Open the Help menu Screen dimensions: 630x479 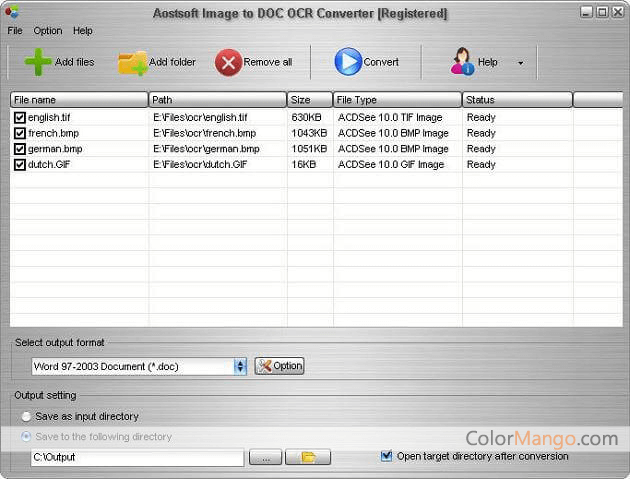[x=82, y=31]
